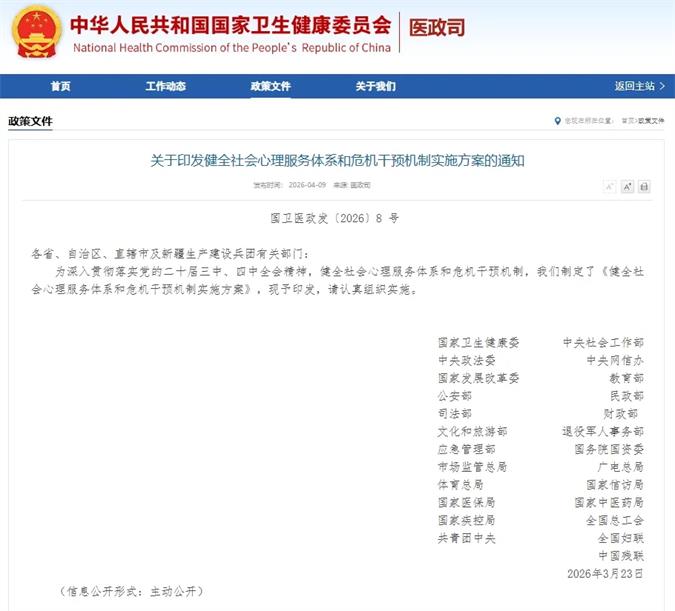The image size is (675, 611).
Task: Open the 首页 navigation tab
Action: pos(60,86)
